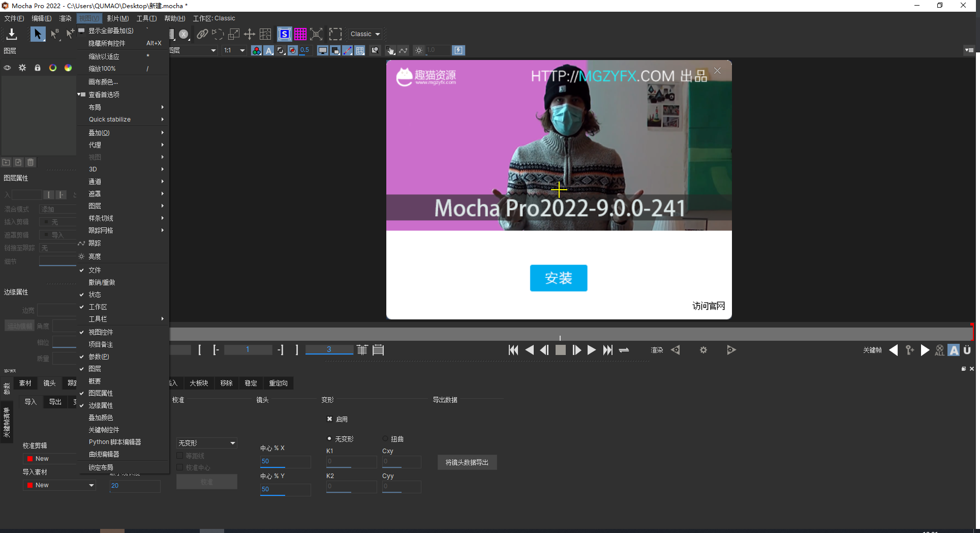Go to next keyframe arrow
The height and width of the screenshot is (533, 980).
[925, 350]
